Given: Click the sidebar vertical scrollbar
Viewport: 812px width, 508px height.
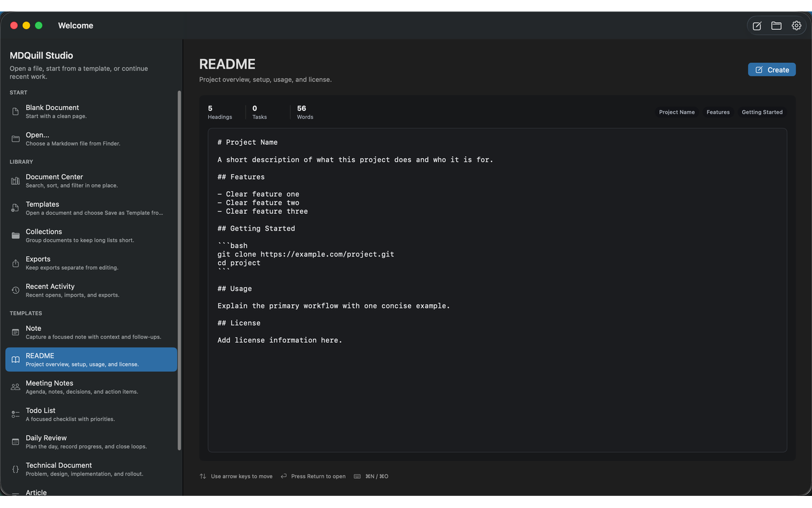Looking at the screenshot, I should (x=180, y=270).
